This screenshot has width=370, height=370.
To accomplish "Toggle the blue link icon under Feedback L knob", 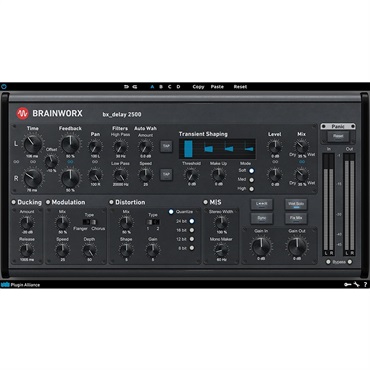I will (70, 162).
